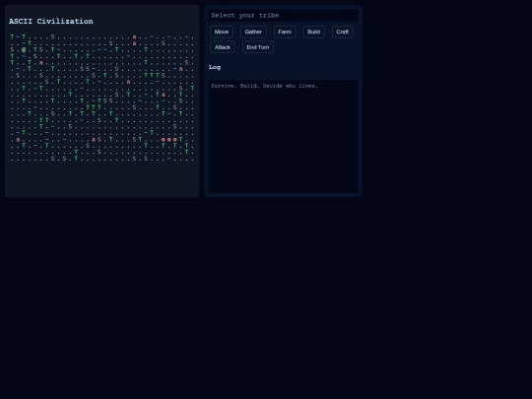Click the Move action button
Image resolution: width=532 pixels, height=399 pixels.
pyautogui.click(x=222, y=32)
